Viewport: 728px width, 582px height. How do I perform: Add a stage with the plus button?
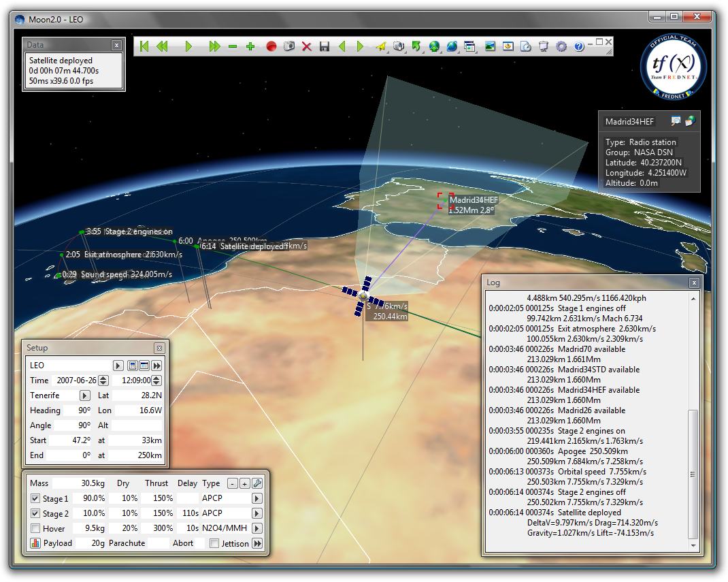point(245,483)
